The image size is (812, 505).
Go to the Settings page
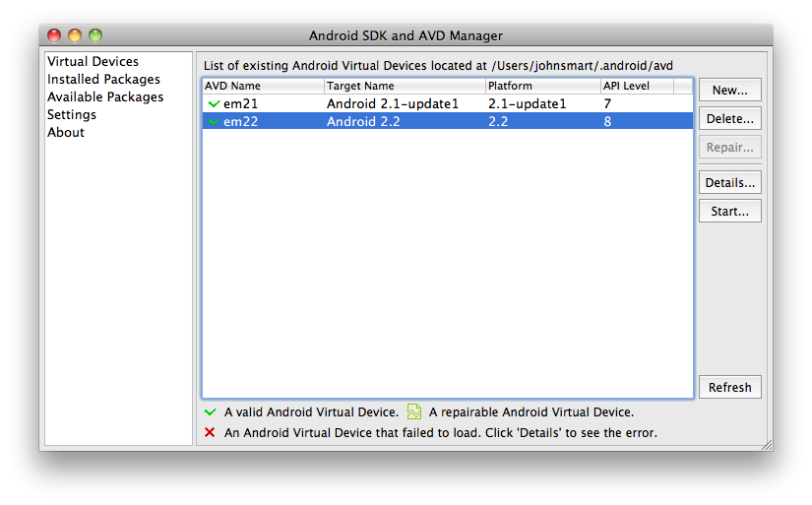point(72,115)
